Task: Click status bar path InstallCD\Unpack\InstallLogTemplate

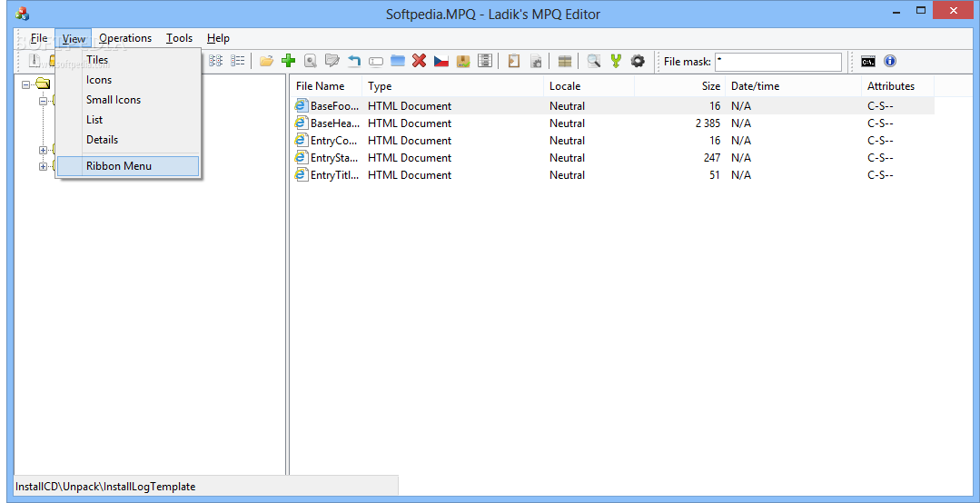Action: coord(105,486)
